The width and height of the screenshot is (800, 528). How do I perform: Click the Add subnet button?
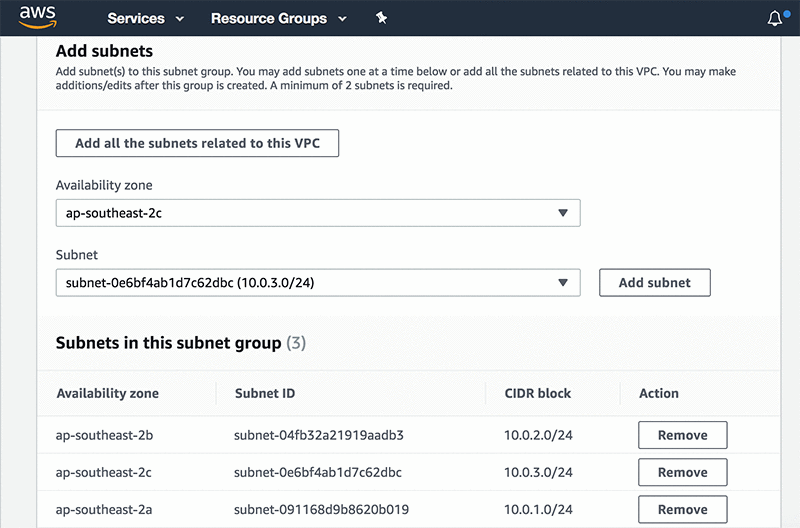tap(654, 283)
